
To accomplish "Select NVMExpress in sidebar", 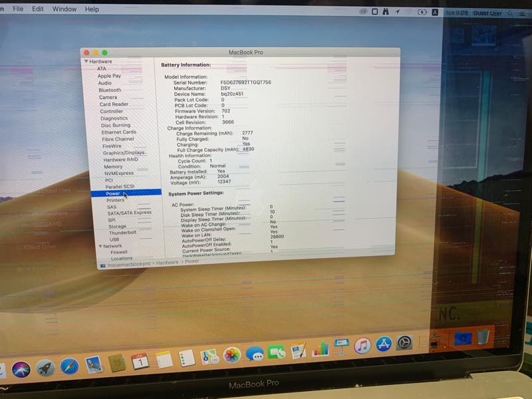I will pos(119,174).
